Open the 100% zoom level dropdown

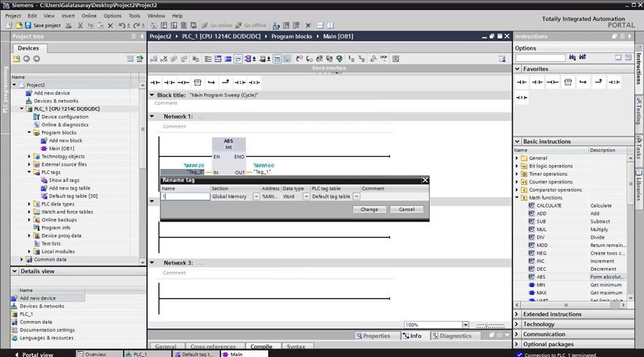[465, 325]
